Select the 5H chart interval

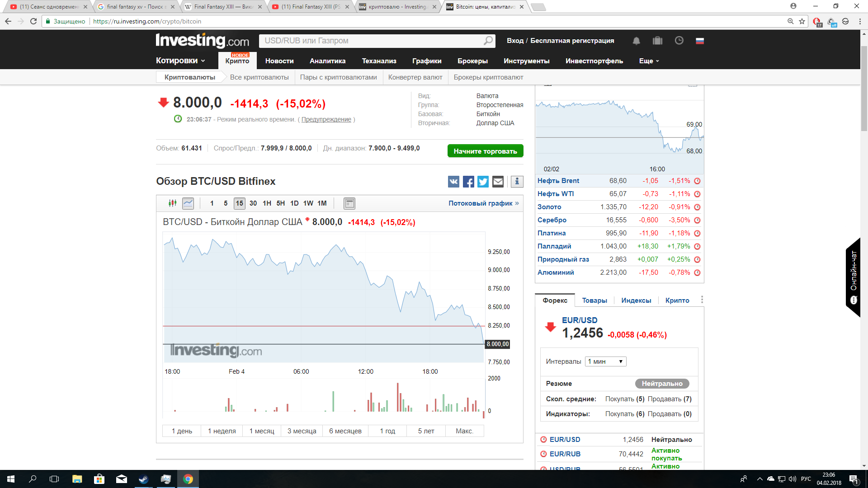tap(281, 203)
